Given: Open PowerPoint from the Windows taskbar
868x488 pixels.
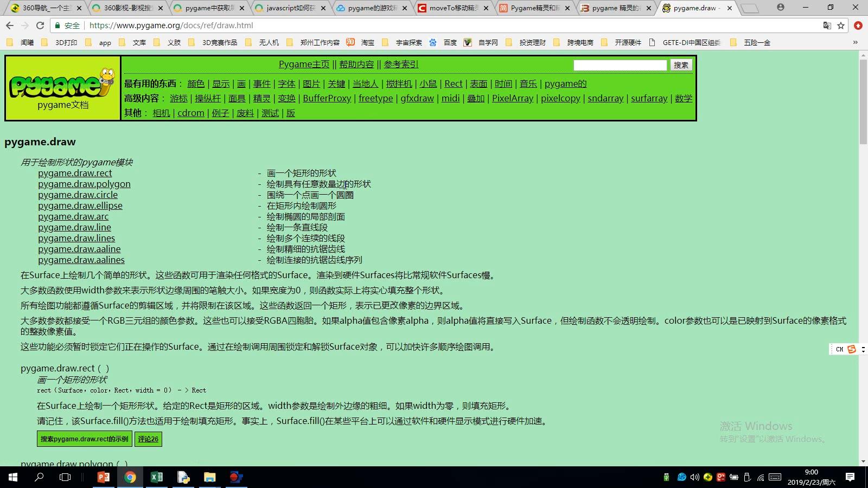Looking at the screenshot, I should point(103,477).
